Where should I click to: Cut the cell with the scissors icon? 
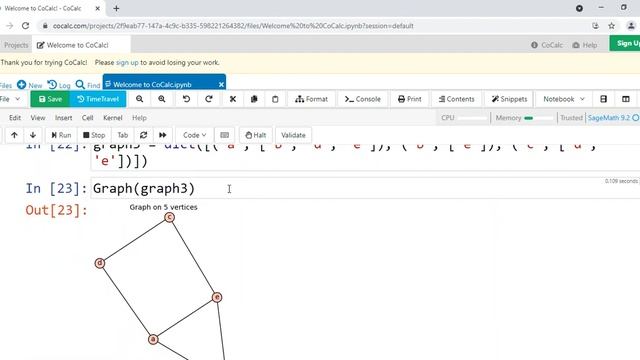[x=233, y=99]
